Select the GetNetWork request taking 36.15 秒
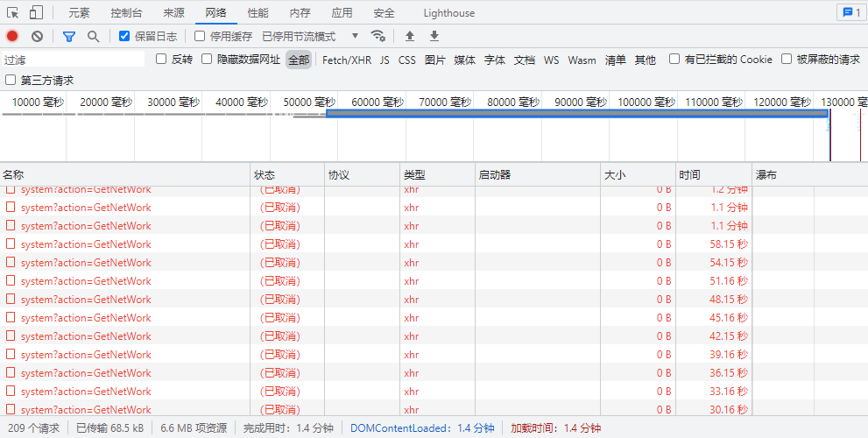 86,372
